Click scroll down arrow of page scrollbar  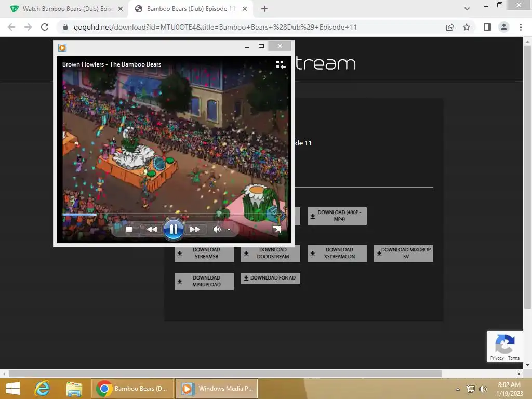click(x=527, y=365)
